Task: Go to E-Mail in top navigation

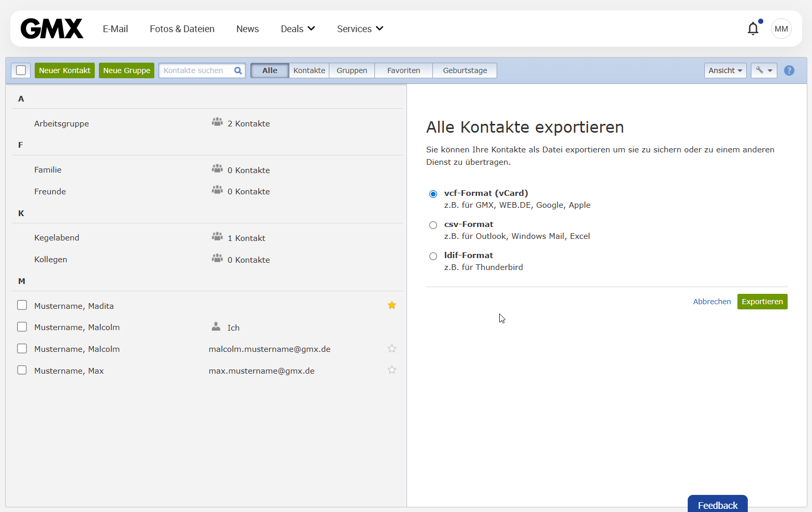Action: [x=115, y=29]
